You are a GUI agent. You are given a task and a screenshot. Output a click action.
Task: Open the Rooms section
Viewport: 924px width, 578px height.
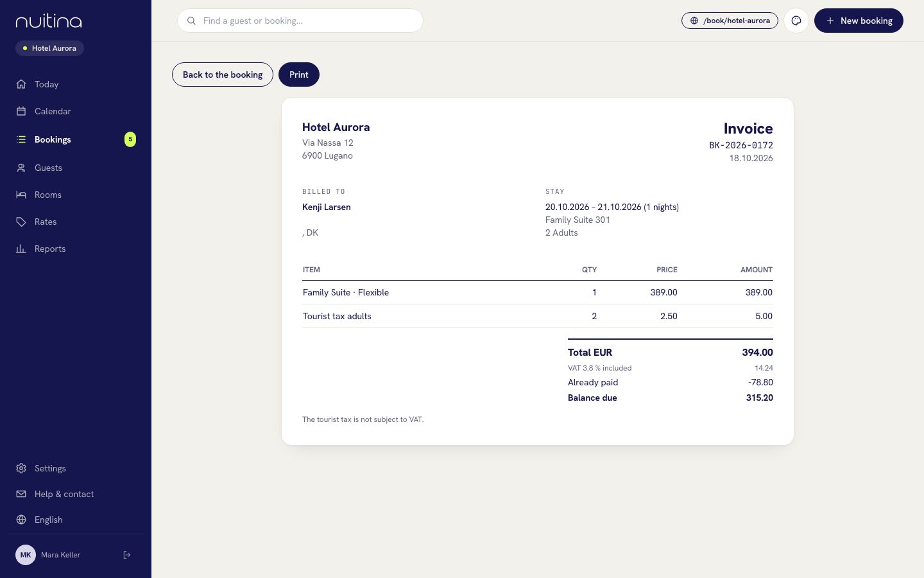(76, 195)
